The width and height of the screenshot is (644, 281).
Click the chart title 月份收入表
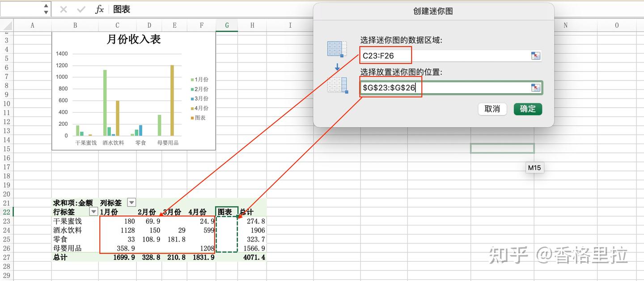(134, 39)
